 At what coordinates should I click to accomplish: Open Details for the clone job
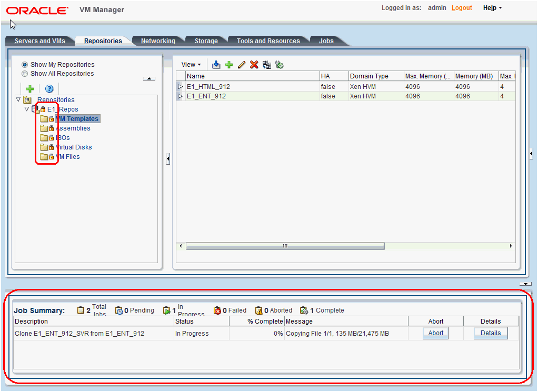pyautogui.click(x=491, y=333)
